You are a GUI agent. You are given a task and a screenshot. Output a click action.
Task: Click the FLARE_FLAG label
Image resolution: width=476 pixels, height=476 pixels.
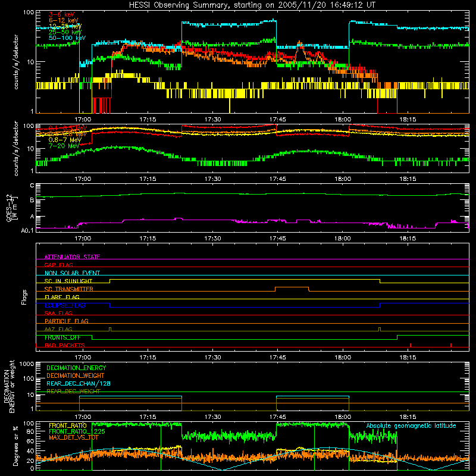click(x=62, y=297)
